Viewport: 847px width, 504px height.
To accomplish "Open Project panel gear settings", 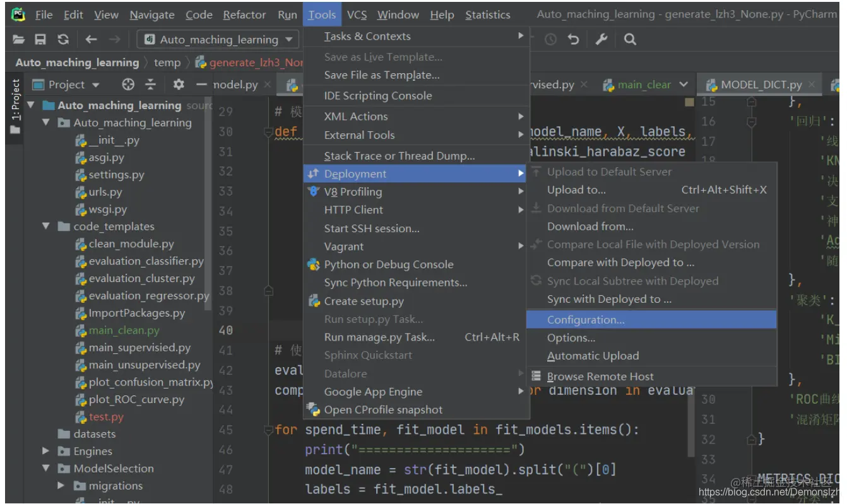I will [x=179, y=84].
